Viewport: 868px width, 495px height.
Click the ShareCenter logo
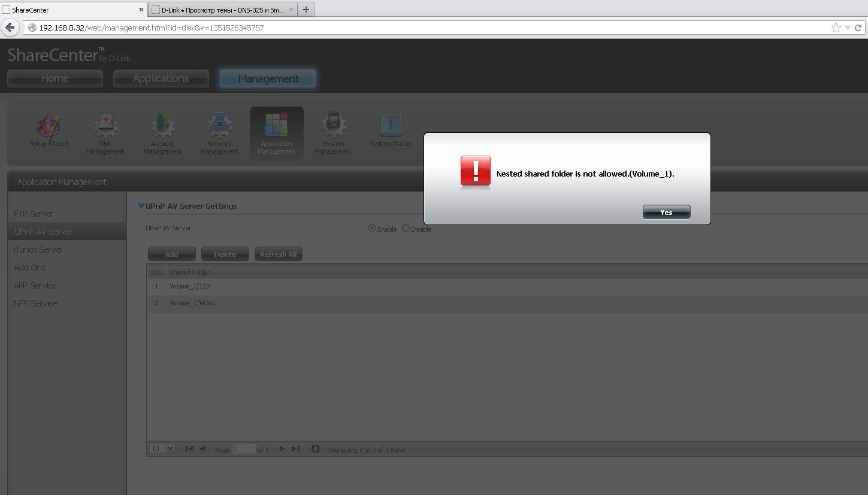click(69, 55)
